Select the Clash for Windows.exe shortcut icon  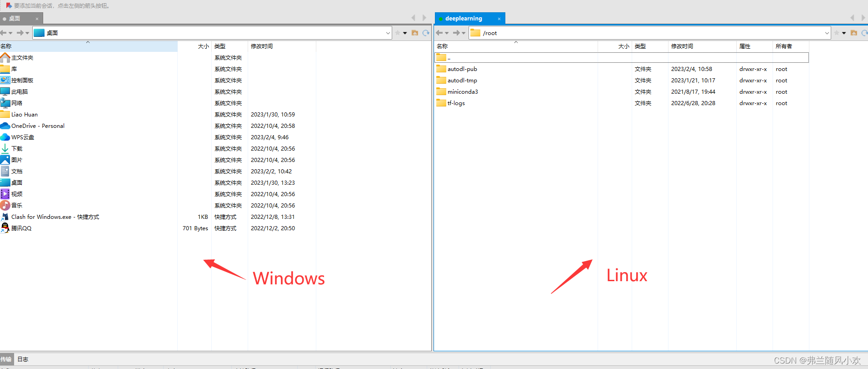pos(5,217)
